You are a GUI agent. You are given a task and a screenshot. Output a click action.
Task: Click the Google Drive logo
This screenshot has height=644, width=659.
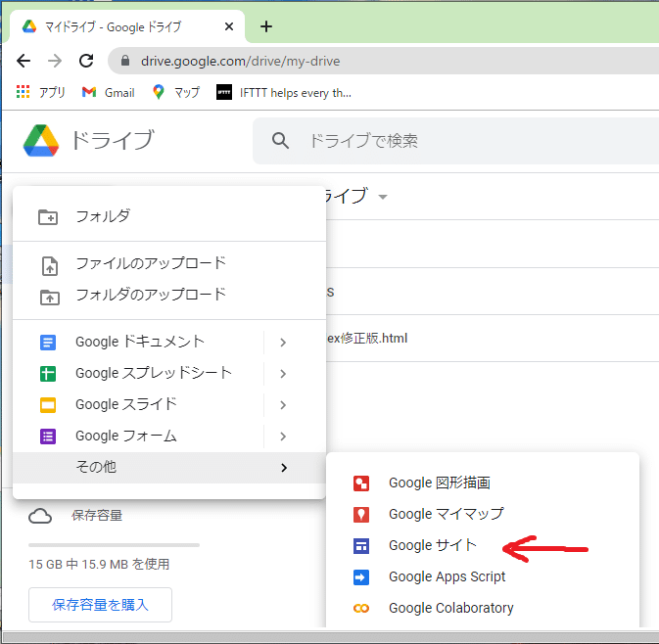[x=41, y=140]
